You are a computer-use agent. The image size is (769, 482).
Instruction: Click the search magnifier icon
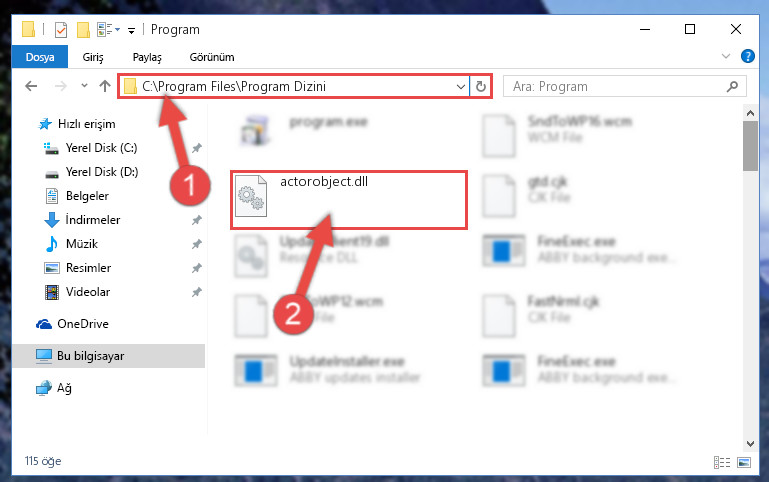click(732, 87)
